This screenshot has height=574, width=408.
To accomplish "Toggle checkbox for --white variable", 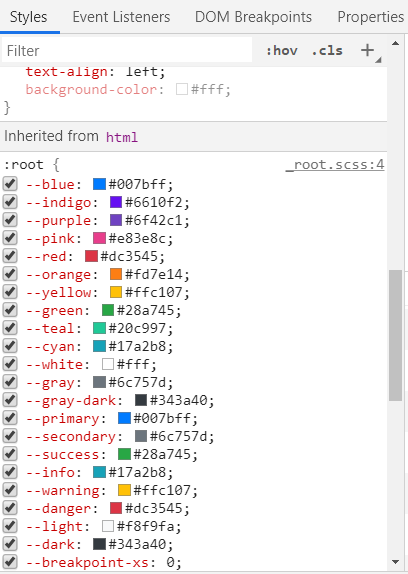I will pos(10,364).
